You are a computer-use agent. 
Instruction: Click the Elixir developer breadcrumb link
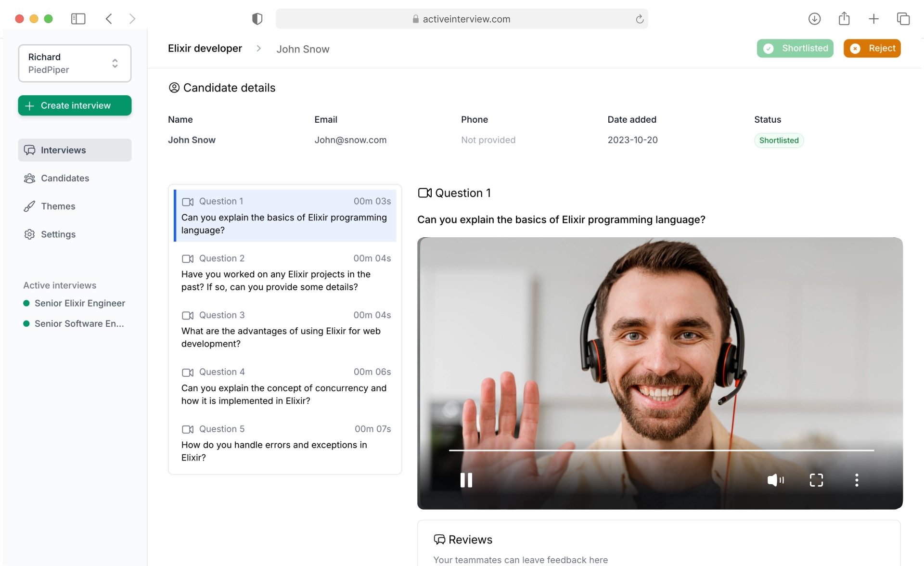click(x=205, y=49)
